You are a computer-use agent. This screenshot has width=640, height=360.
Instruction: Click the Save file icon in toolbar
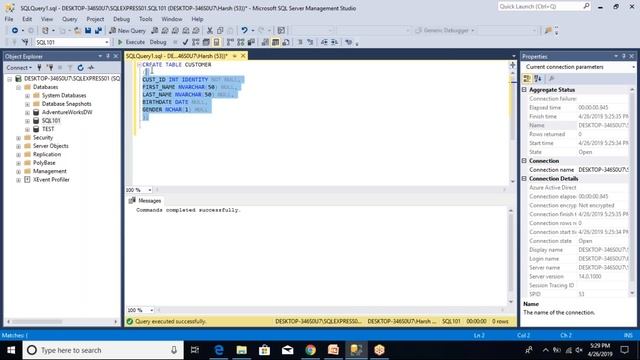pos(88,31)
